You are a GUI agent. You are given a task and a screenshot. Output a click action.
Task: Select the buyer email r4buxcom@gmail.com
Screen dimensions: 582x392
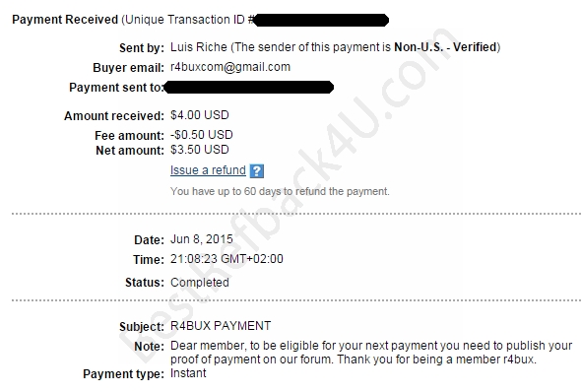pos(230,67)
